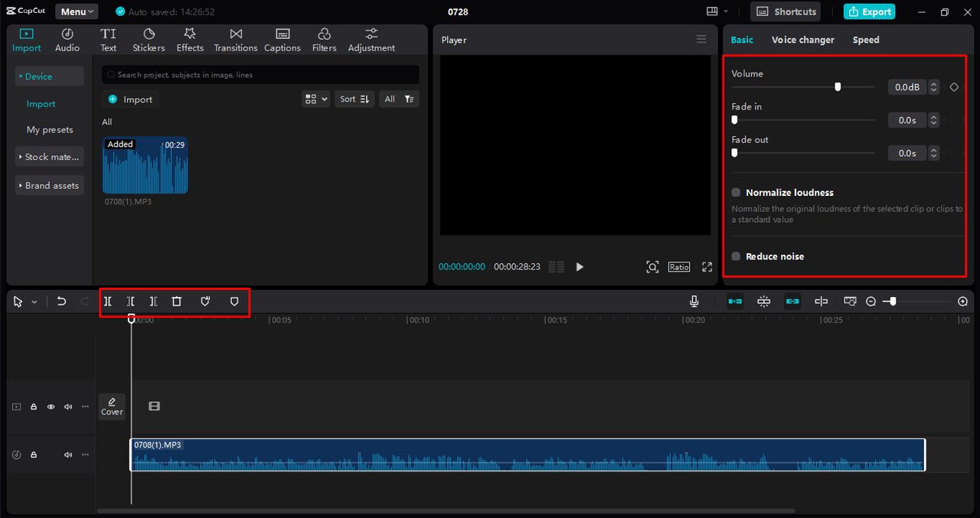Select the 0708(1).MP3 media thumbnail
The height and width of the screenshot is (518, 980).
tap(145, 165)
